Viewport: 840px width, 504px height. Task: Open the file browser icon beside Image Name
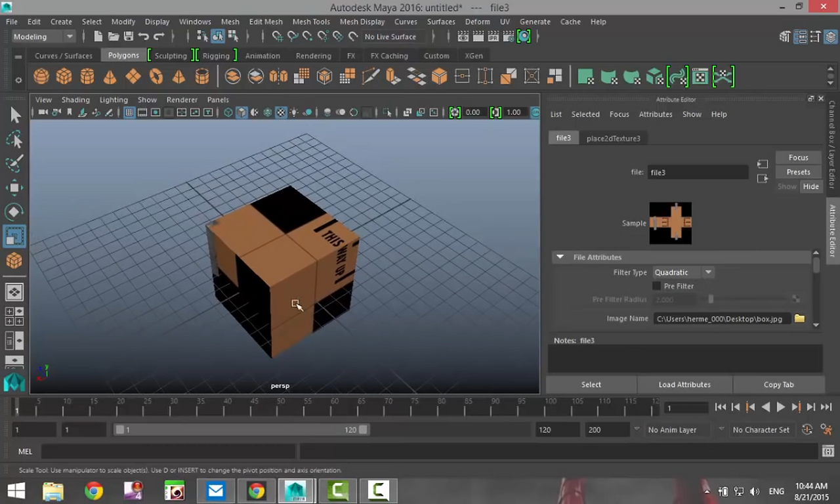tap(799, 318)
